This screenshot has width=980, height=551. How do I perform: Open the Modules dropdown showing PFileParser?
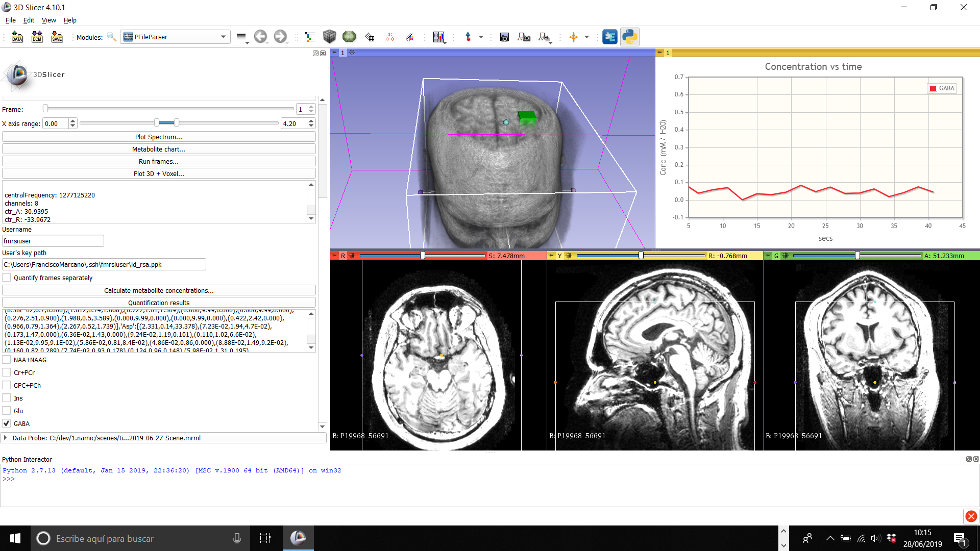pos(175,37)
